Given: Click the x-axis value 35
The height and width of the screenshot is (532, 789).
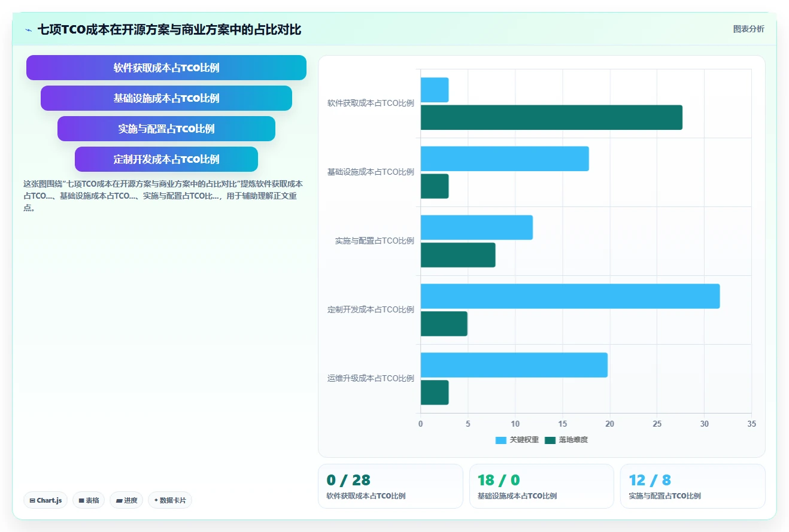Looking at the screenshot, I should [x=752, y=424].
